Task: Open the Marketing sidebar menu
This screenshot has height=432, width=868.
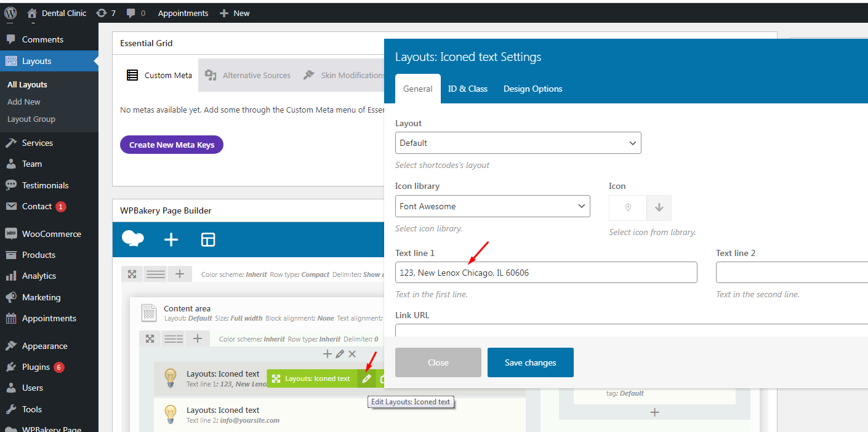Action: pyautogui.click(x=49, y=297)
